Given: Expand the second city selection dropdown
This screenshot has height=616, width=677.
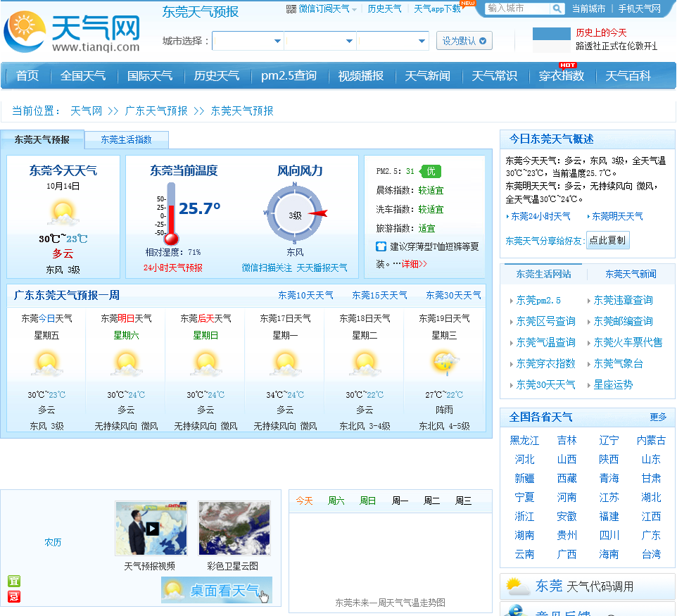Looking at the screenshot, I should coord(320,41).
